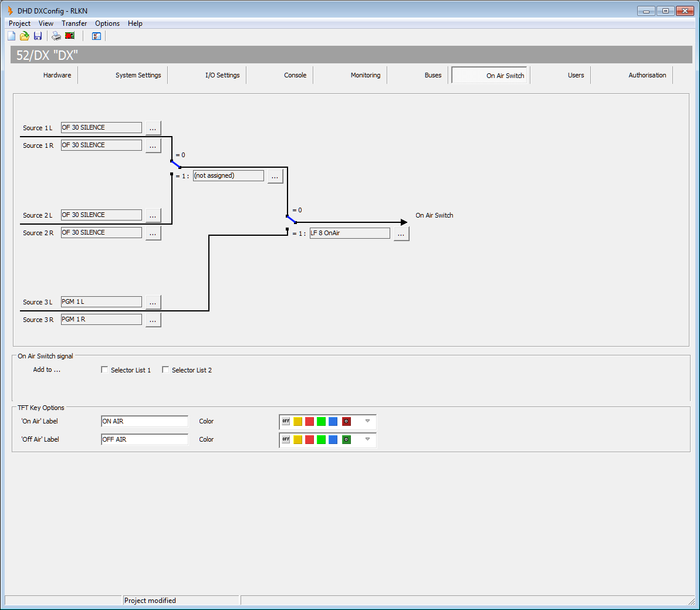Screen dimensions: 700x610
Task: Open the Options menu
Action: point(107,23)
